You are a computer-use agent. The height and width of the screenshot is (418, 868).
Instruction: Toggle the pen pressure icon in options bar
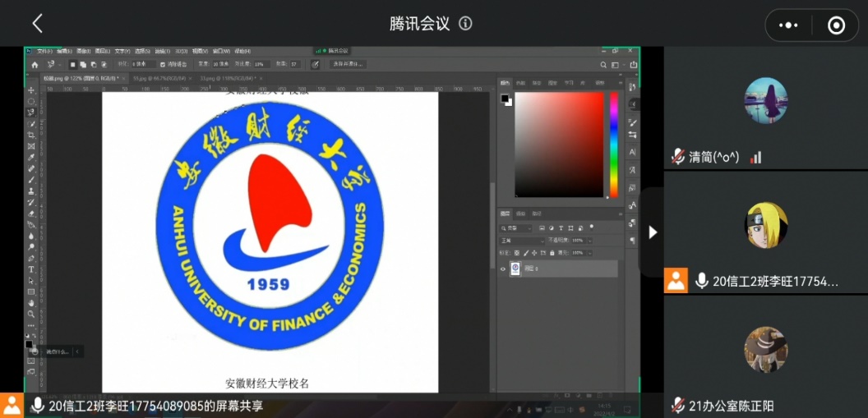click(x=315, y=65)
